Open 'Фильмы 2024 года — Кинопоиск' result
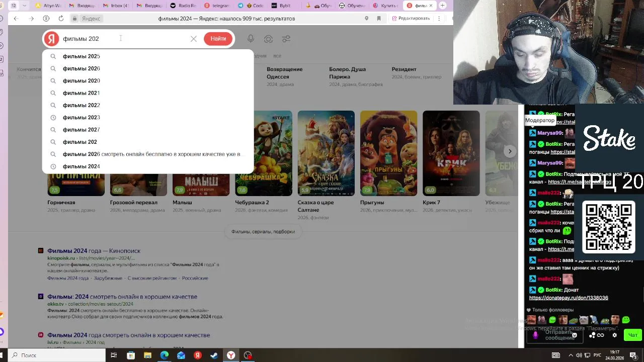The height and width of the screenshot is (362, 644). 94,251
